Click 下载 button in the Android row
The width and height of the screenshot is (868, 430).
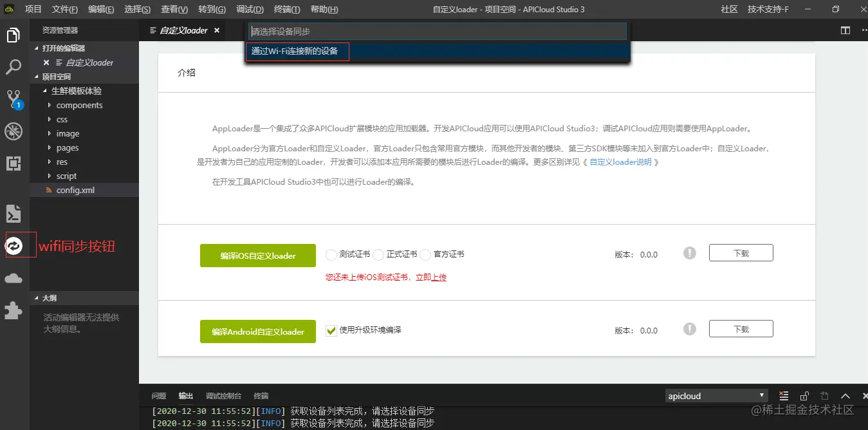click(x=741, y=329)
